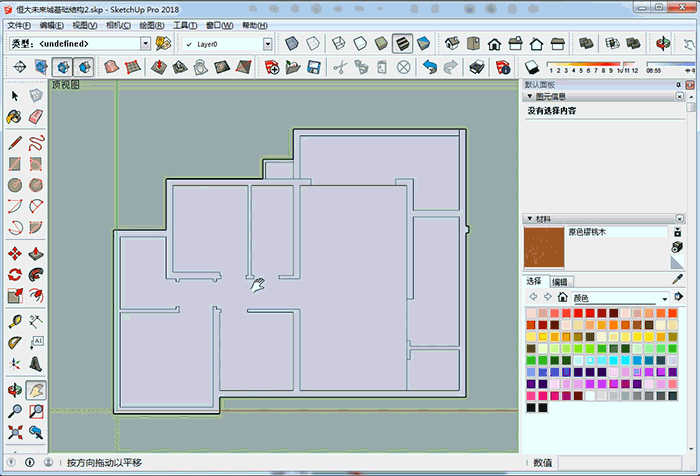700x476 pixels.
Task: Choose the Rotate tool
Action: [15, 274]
